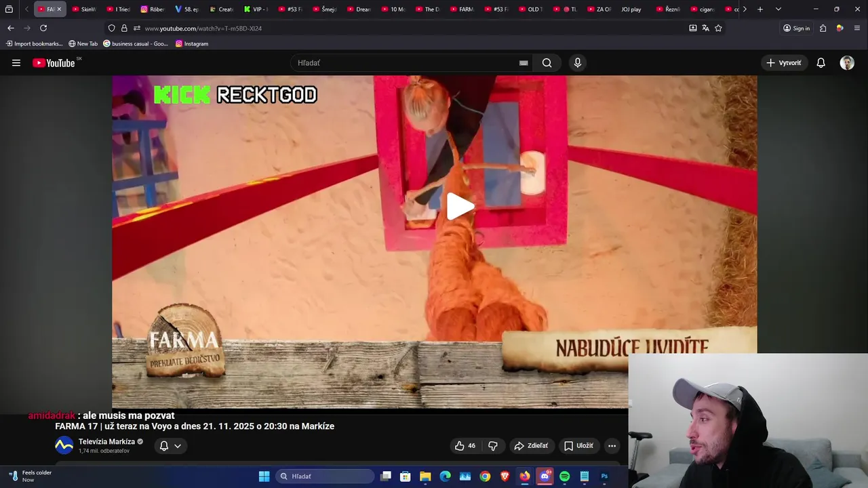
Task: Switch to the JOJ play tab
Action: (631, 9)
